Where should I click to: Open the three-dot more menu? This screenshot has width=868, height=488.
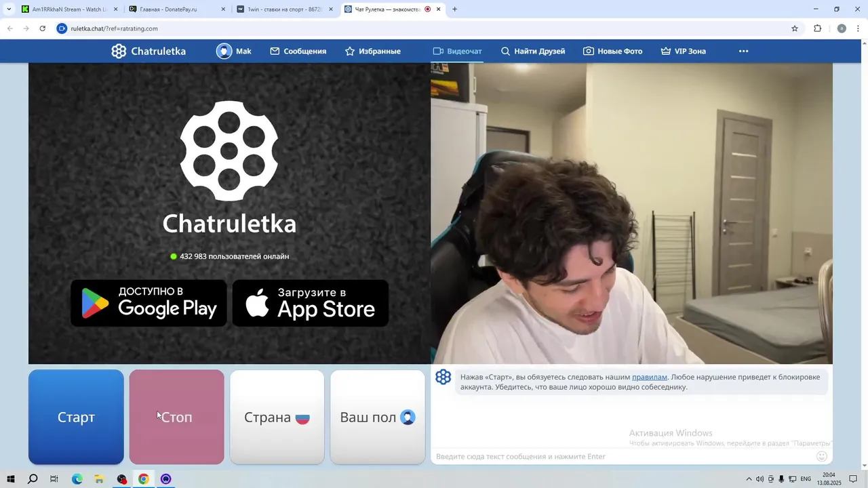click(743, 52)
